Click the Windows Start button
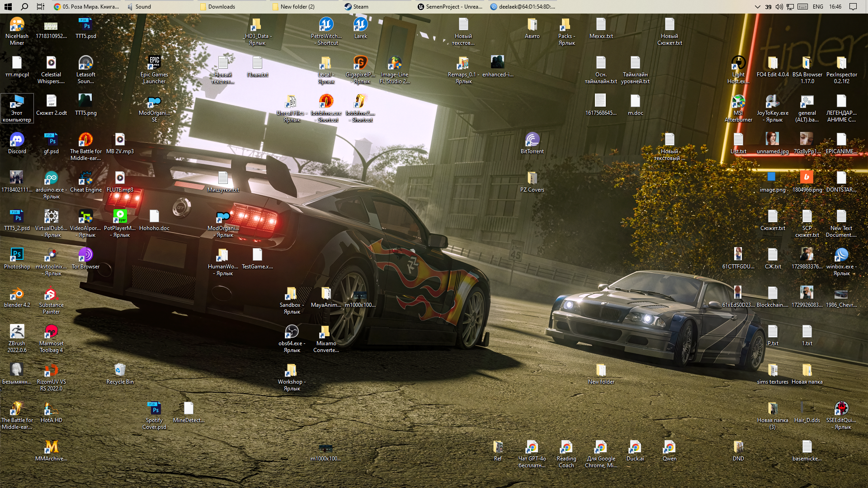The image size is (868, 488). 8,7
